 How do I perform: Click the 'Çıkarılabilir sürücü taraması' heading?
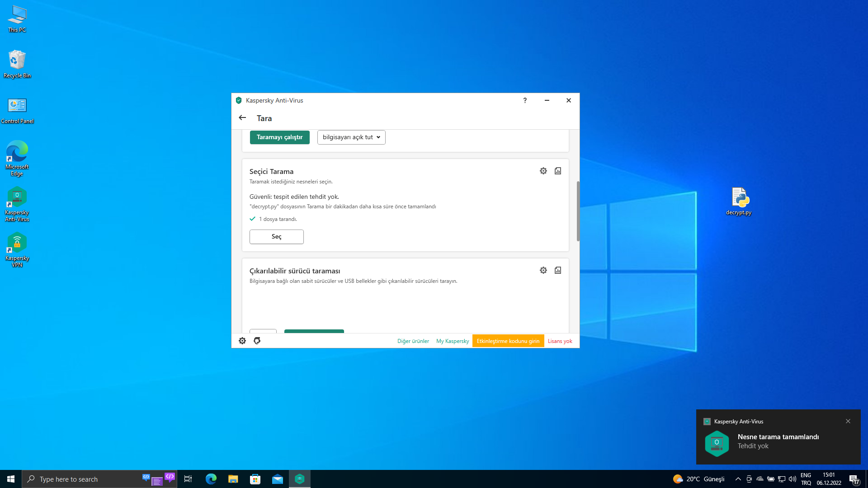pos(295,271)
